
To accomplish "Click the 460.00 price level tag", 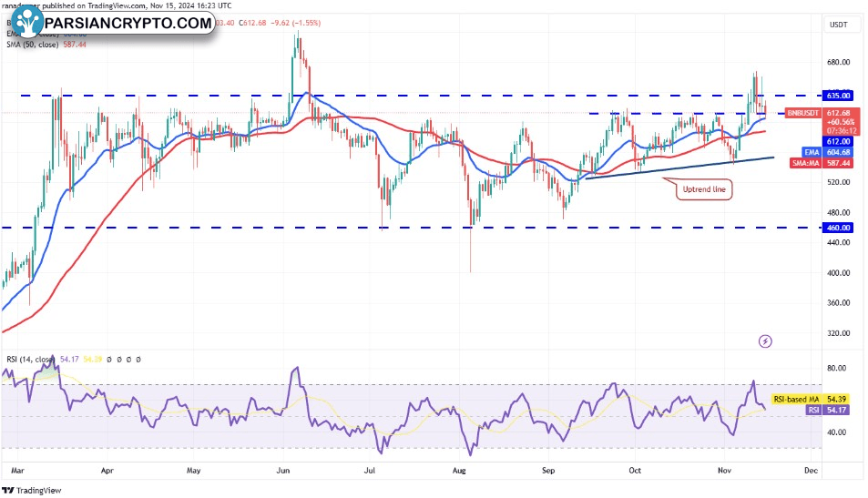I will point(838,228).
